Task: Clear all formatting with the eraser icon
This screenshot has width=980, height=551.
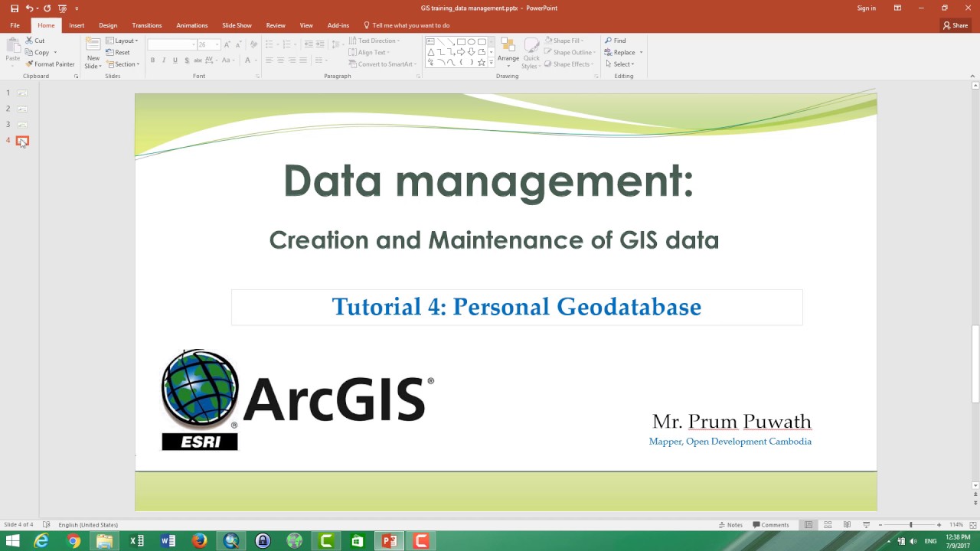Action: click(253, 44)
